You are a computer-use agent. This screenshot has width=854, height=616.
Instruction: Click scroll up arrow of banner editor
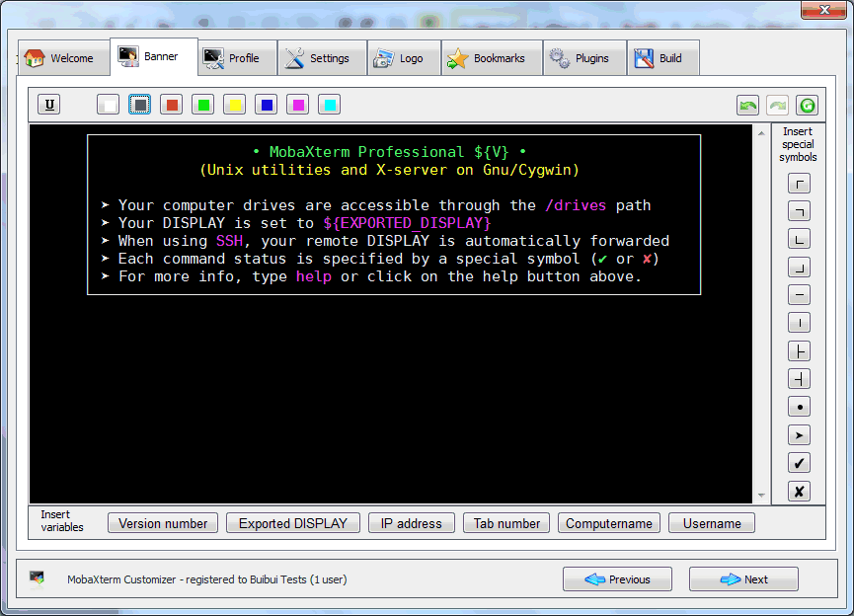761,133
